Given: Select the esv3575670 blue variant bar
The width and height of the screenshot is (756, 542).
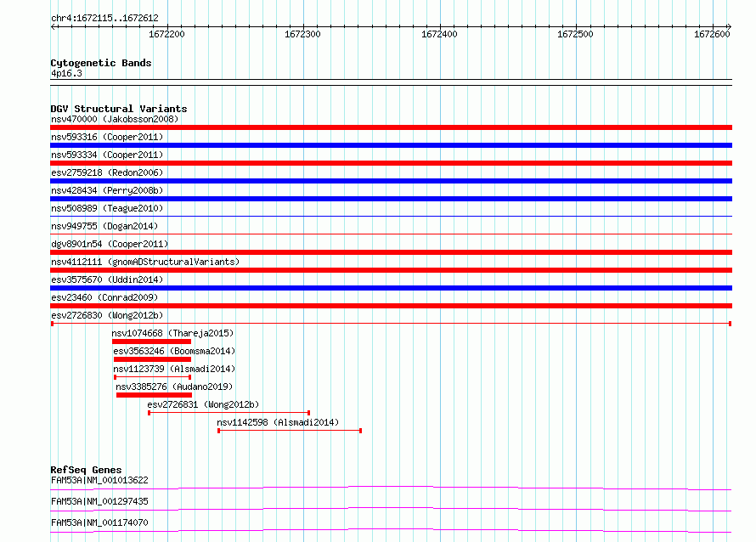Looking at the screenshot, I should coord(391,288).
